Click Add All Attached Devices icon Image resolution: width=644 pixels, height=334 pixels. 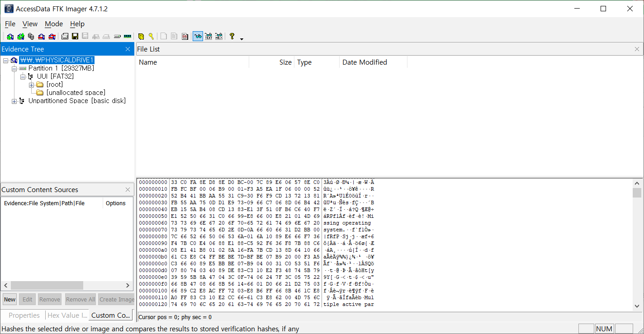tap(20, 37)
